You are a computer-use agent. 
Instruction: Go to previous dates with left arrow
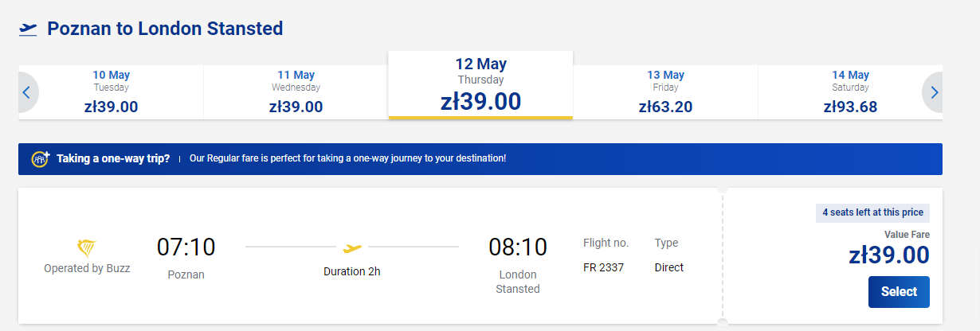click(x=26, y=92)
